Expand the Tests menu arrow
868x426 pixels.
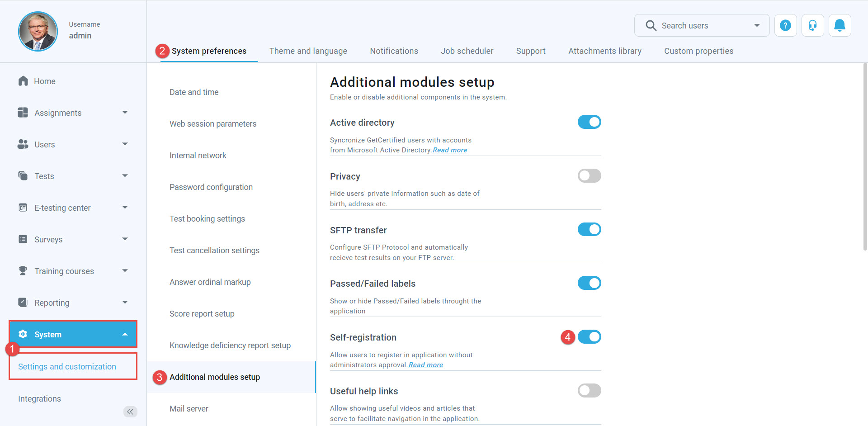(125, 176)
